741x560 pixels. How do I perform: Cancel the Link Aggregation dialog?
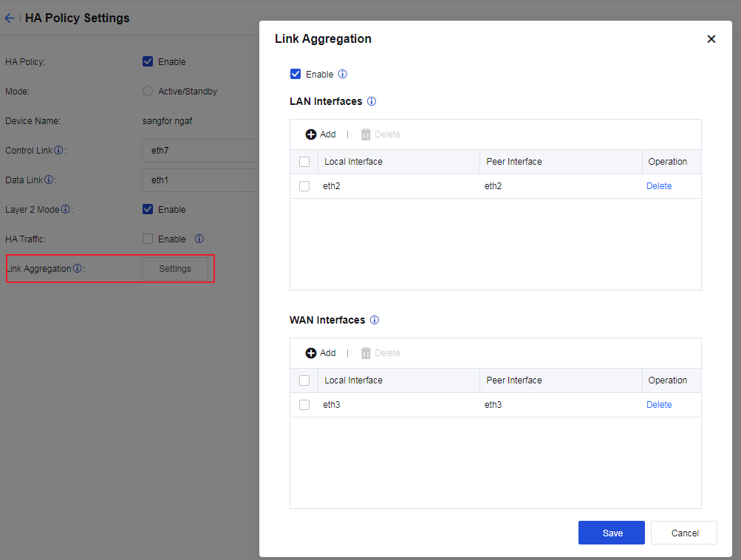pos(685,533)
